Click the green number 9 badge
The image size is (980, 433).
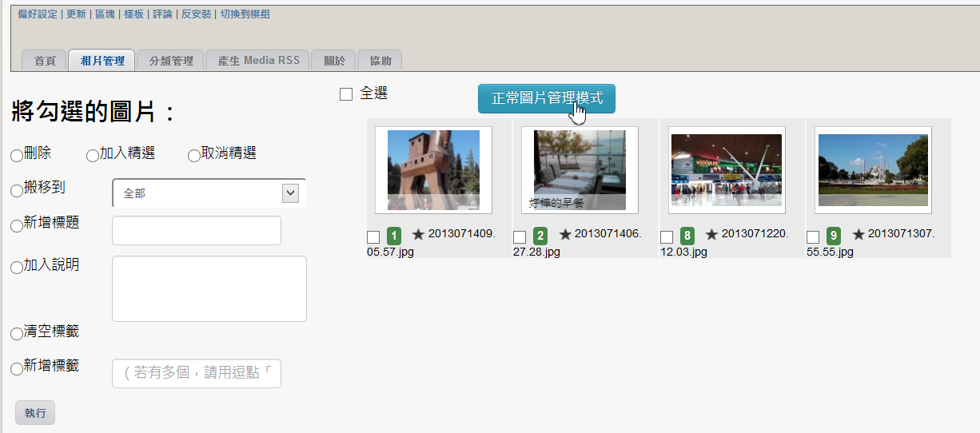(834, 236)
